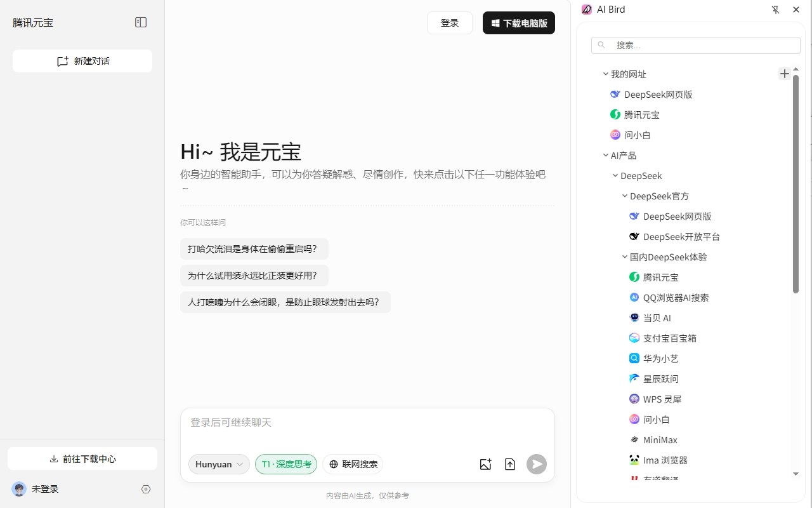Click the Ima 浏览器 panda icon
Screen dimensions: 812x508
pos(634,460)
